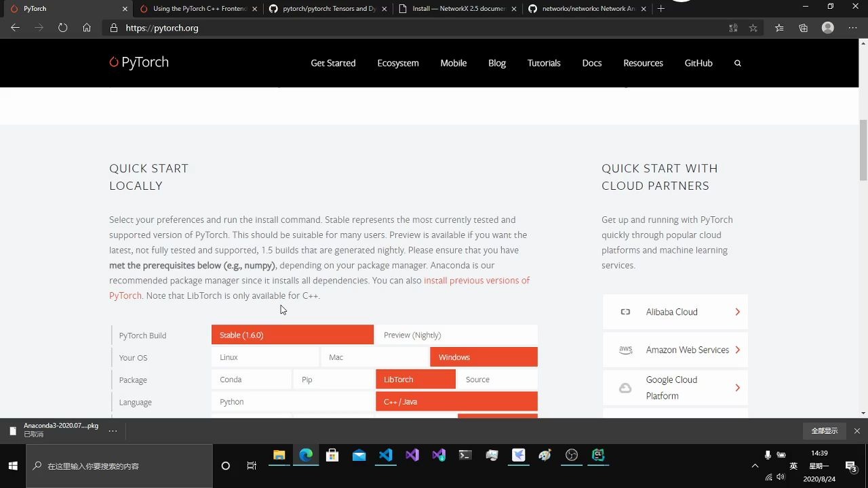Click the Windows taskbar search box

click(119, 466)
